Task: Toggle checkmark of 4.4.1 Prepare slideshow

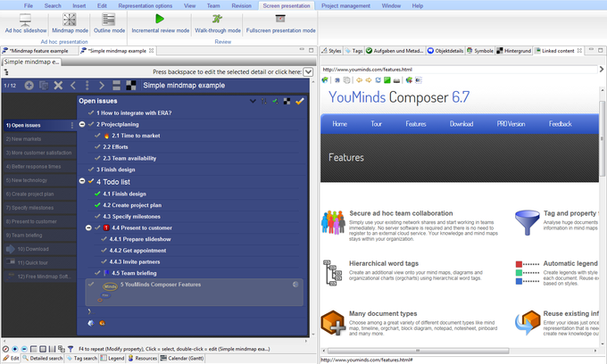Action: point(104,239)
